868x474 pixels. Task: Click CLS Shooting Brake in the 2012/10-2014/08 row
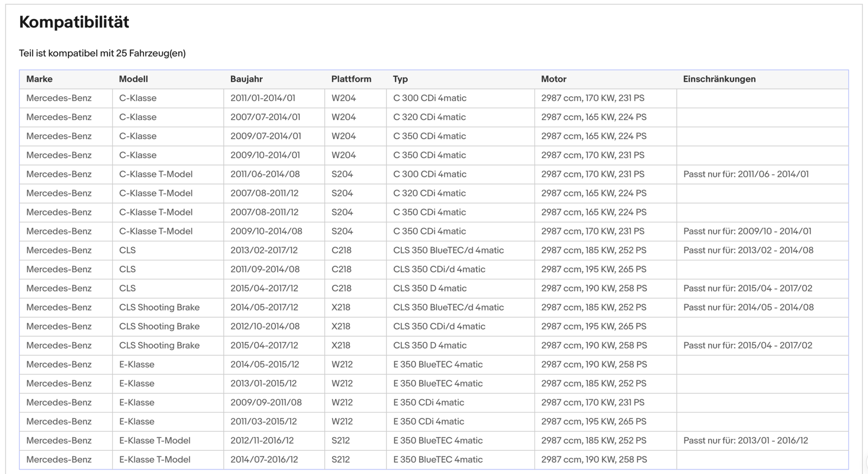coord(159,326)
